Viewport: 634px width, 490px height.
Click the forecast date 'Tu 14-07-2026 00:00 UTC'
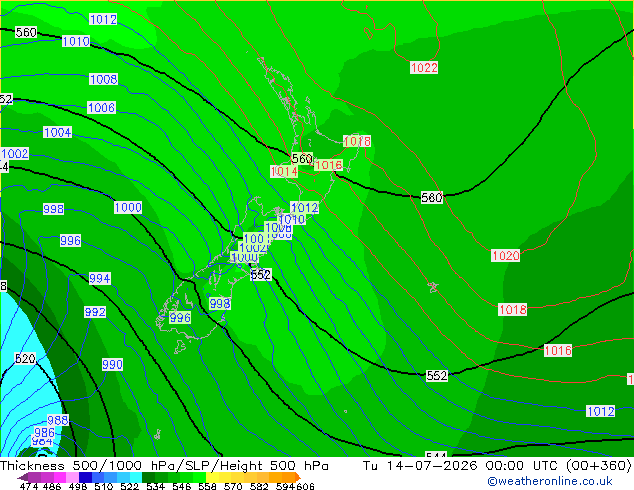462,466
